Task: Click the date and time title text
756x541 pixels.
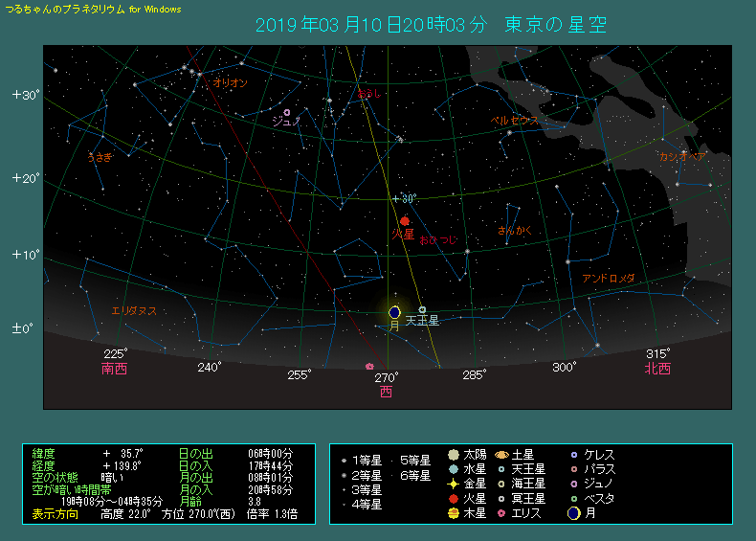Action: click(x=430, y=24)
